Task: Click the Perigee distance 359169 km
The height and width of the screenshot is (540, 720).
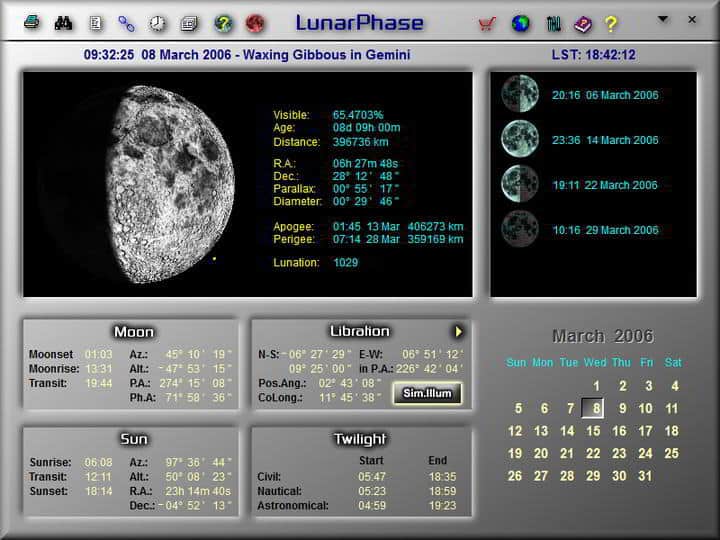Action: click(435, 239)
